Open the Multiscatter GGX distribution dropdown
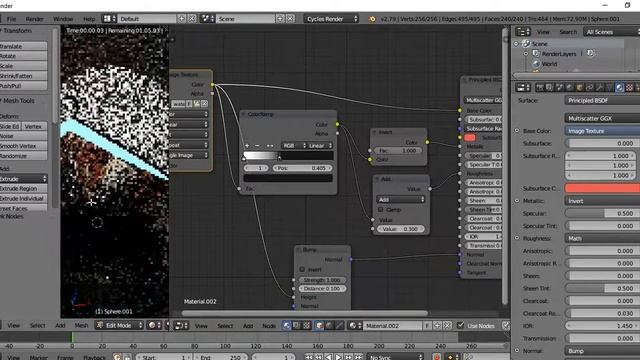This screenshot has height=360, width=640. click(602, 118)
